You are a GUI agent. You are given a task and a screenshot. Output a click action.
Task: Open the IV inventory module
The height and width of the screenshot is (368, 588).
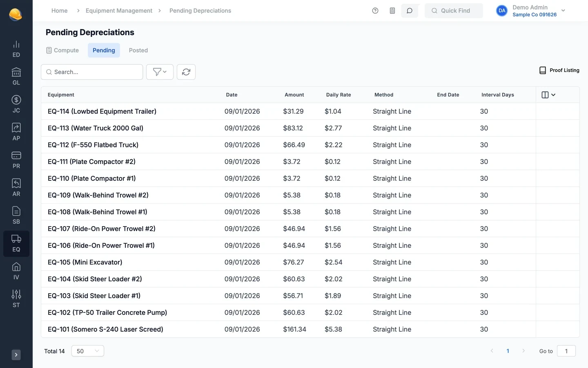pos(16,272)
